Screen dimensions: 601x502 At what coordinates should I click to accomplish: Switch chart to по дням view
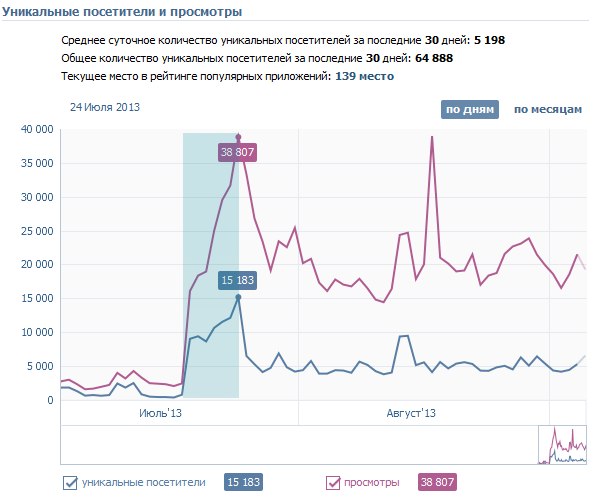[469, 110]
